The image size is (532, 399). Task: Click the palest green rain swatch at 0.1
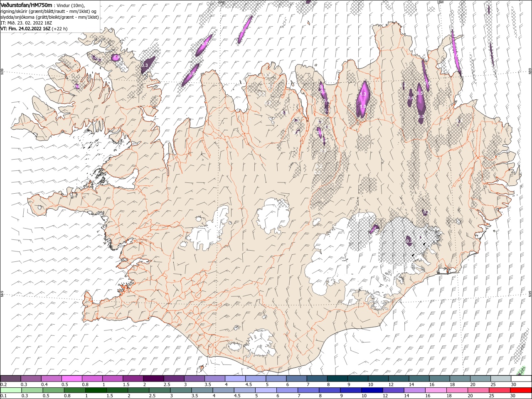click(11, 390)
